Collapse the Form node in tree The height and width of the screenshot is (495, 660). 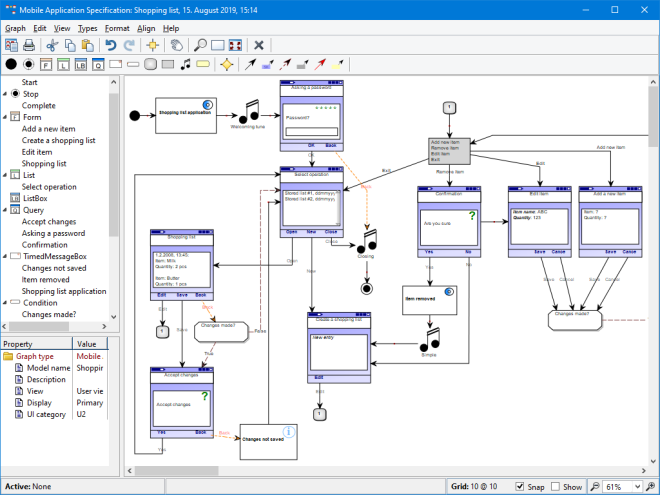[4, 117]
